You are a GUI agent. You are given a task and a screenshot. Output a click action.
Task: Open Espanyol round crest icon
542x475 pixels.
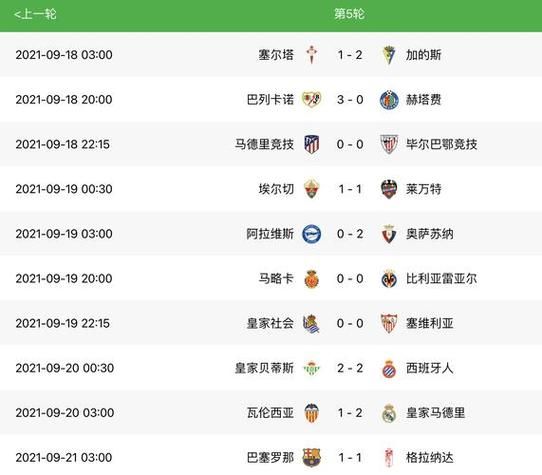coord(389,369)
